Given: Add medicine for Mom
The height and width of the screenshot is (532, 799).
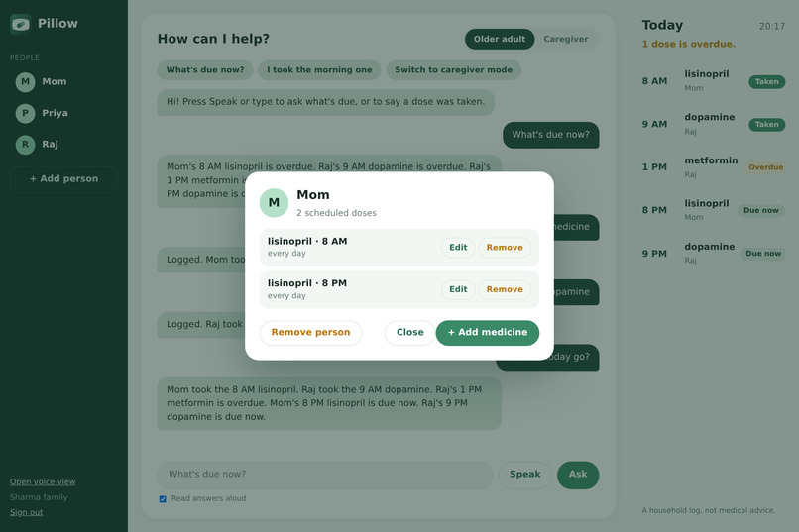Looking at the screenshot, I should pos(488,333).
